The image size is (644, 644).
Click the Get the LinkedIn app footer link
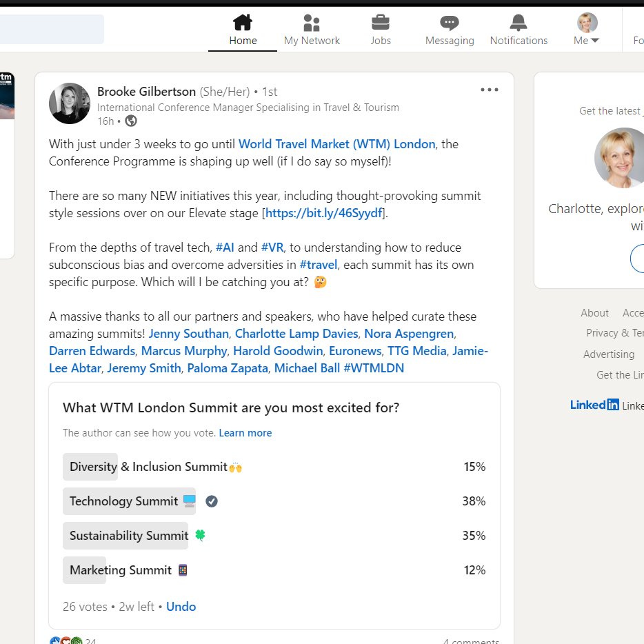(x=620, y=375)
